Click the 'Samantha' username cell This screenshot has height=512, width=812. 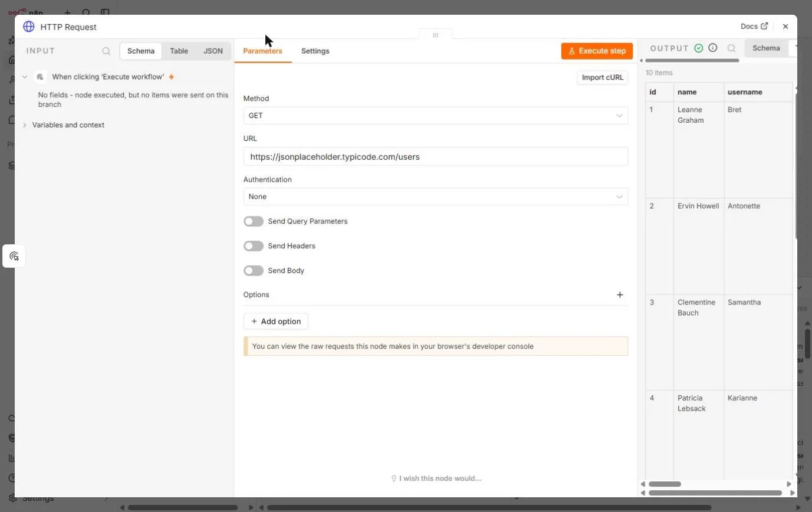point(758,343)
